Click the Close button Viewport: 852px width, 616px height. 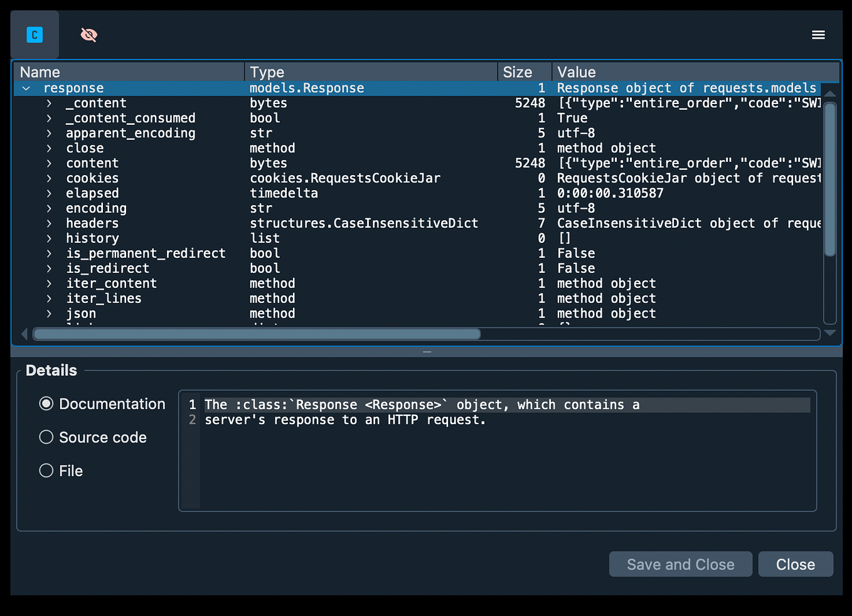(x=796, y=564)
